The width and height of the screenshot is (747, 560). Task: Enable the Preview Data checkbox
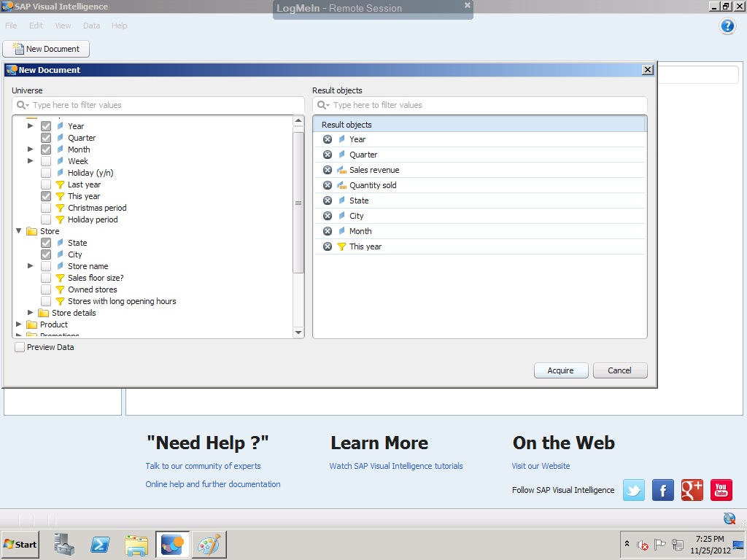click(x=20, y=347)
